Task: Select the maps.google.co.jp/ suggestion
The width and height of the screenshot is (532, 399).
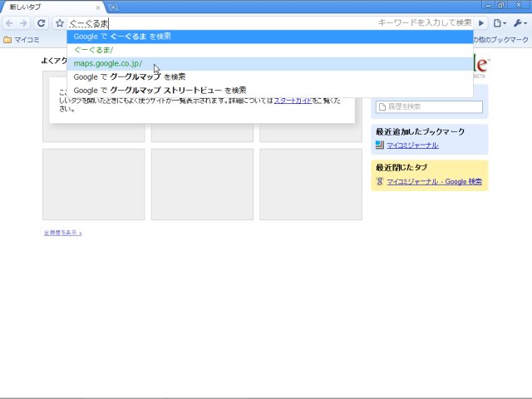Action: click(x=269, y=63)
